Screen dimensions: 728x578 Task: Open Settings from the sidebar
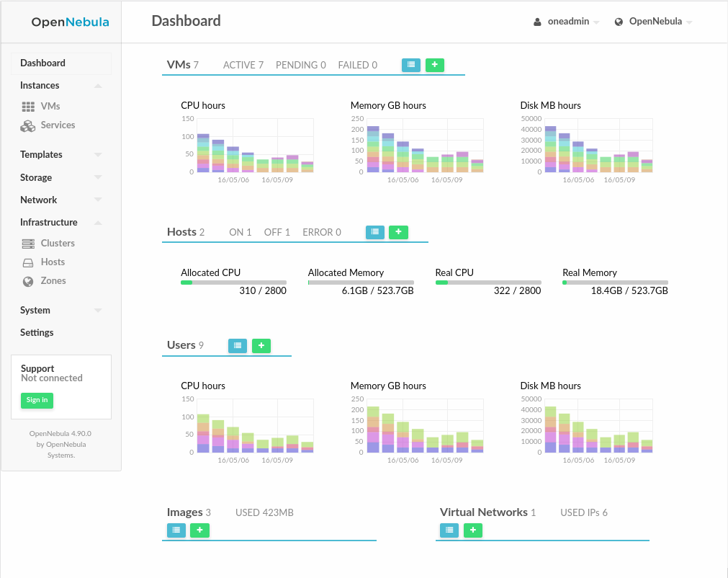click(x=37, y=332)
